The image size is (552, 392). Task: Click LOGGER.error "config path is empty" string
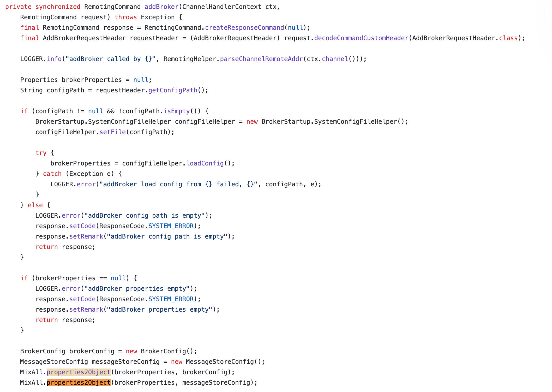coord(145,216)
